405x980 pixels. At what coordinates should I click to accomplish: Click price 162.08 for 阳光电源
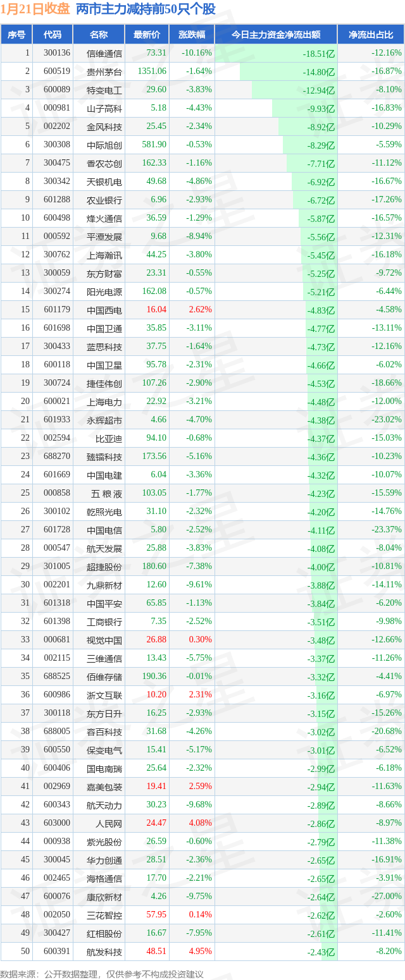(x=154, y=291)
